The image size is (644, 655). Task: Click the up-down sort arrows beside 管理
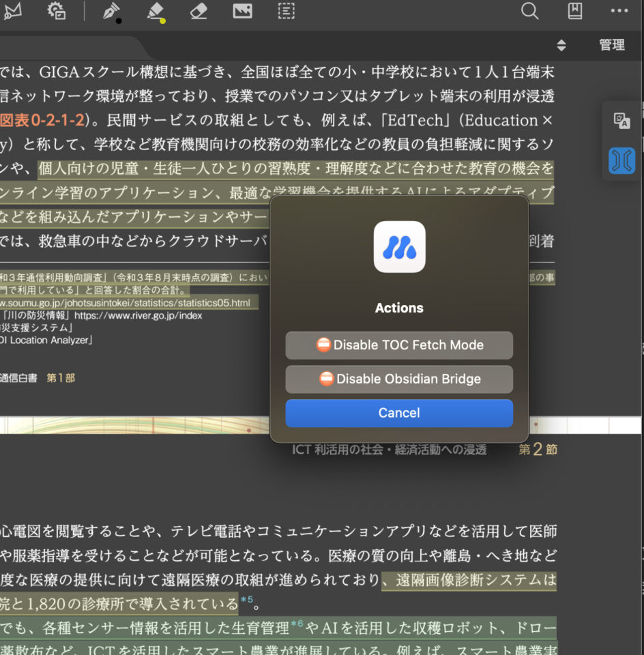tap(561, 46)
